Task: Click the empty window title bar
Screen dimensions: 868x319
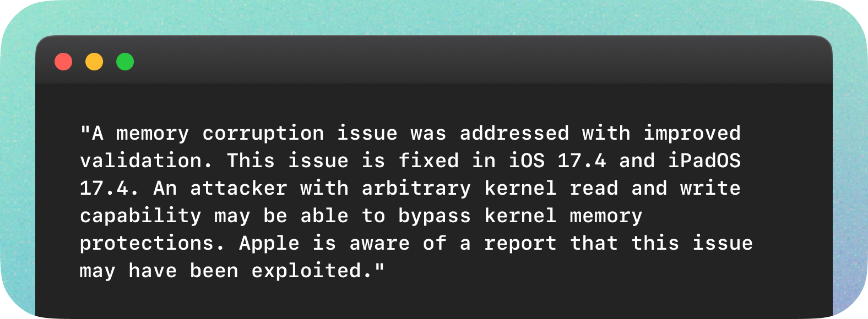Action: tap(441, 61)
